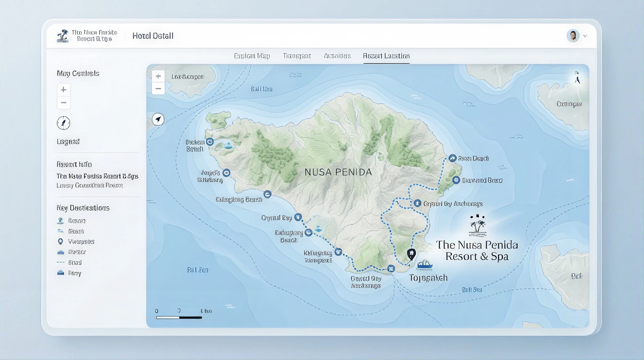644x360 pixels.
Task: Click the Kelingking Beach marker
Action: [267, 194]
